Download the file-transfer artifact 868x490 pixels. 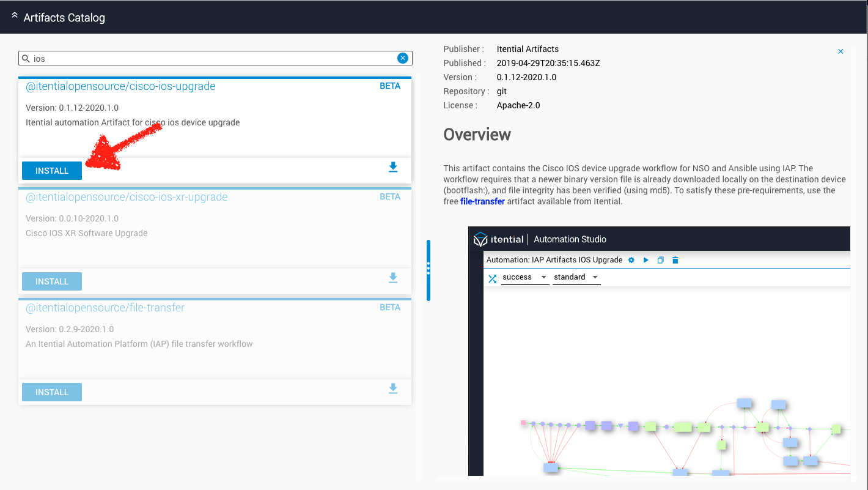[393, 388]
